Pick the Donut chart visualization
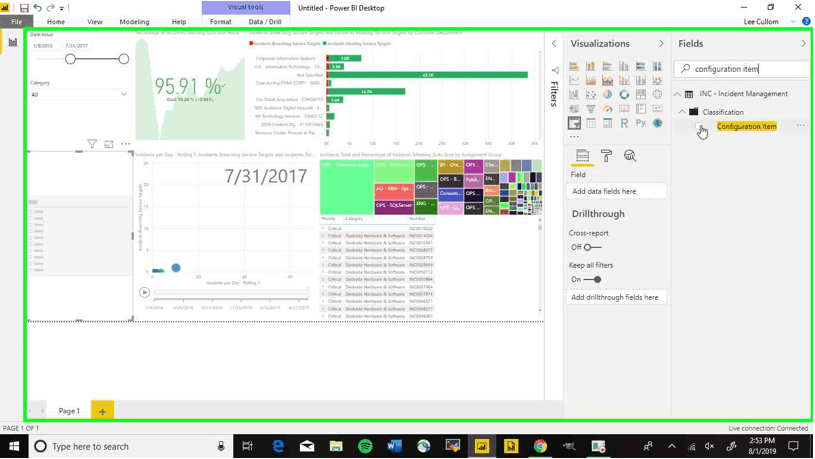This screenshot has height=459, width=815. pos(624,94)
